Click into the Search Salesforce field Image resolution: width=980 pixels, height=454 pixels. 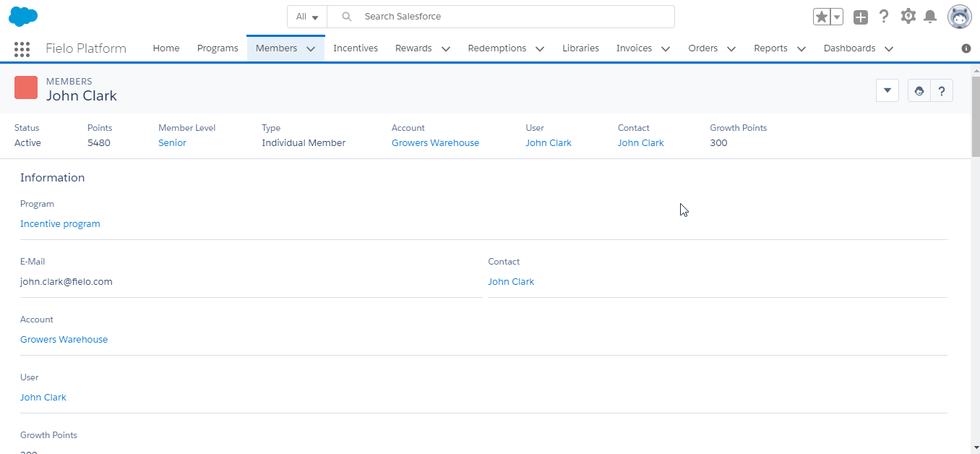[x=501, y=17]
